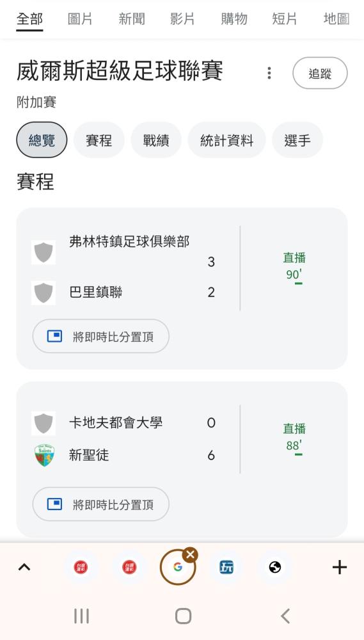Viewport: 364px width, 640px height.
Task: Open the globe tab icon
Action: click(x=275, y=567)
